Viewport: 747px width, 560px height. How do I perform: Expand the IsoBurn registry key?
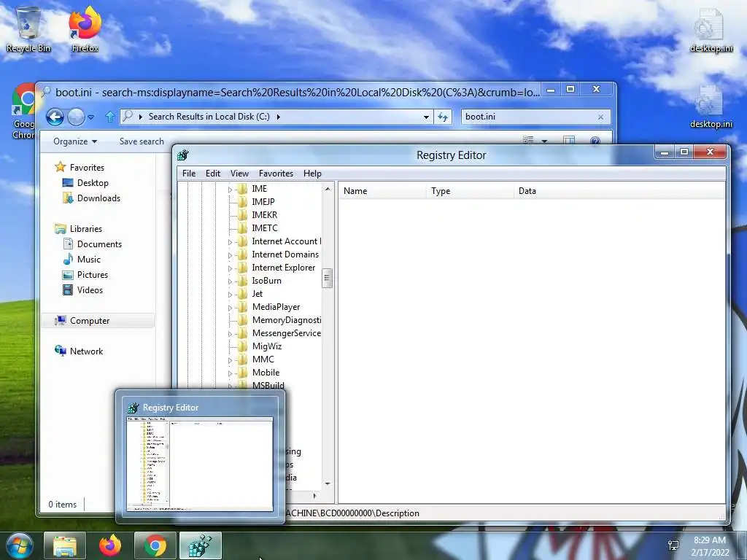click(x=230, y=281)
